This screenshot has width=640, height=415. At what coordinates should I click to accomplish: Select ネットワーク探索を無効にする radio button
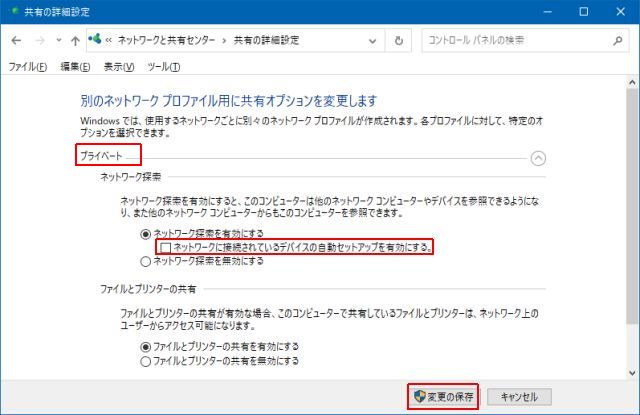pyautogui.click(x=147, y=261)
